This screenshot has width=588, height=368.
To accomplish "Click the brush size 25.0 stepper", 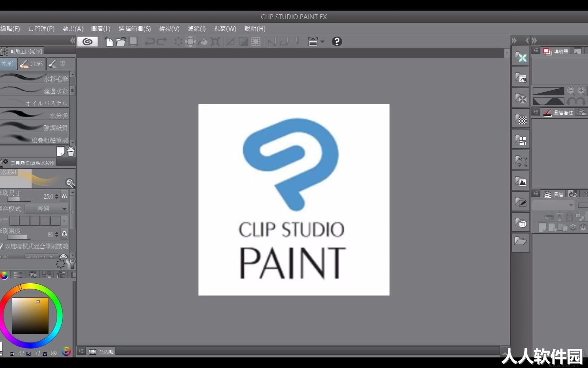I will click(56, 197).
